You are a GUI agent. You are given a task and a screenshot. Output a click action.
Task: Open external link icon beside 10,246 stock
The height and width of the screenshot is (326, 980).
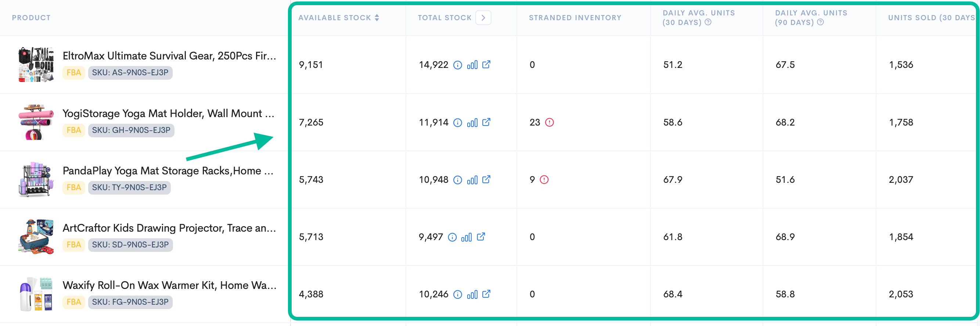pos(486,294)
